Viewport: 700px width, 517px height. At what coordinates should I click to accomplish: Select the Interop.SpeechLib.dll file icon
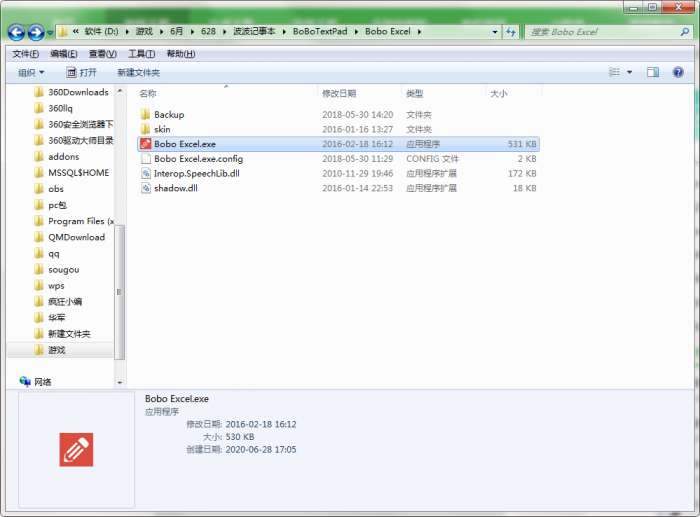pyautogui.click(x=146, y=173)
